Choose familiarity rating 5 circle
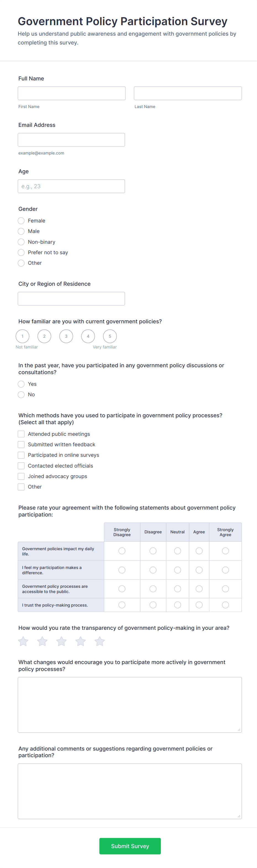The width and height of the screenshot is (257, 868). pos(110,336)
